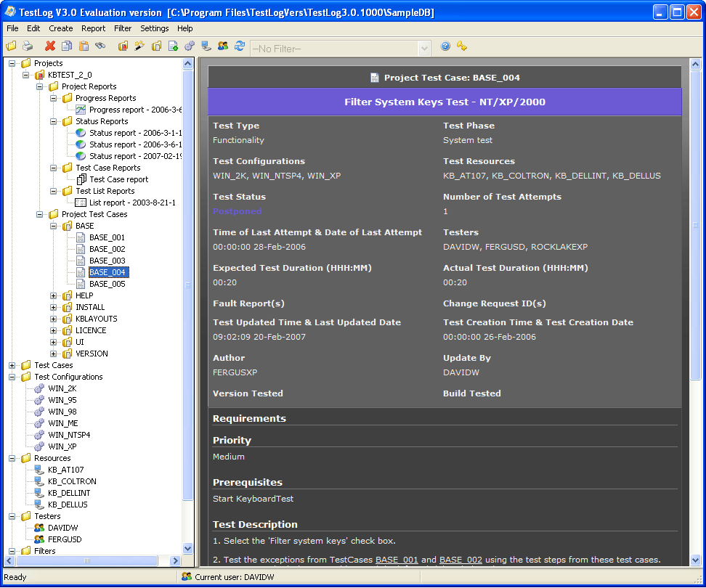Select the WIN_2K configuration gear icon
706x588 pixels.
pos(40,388)
